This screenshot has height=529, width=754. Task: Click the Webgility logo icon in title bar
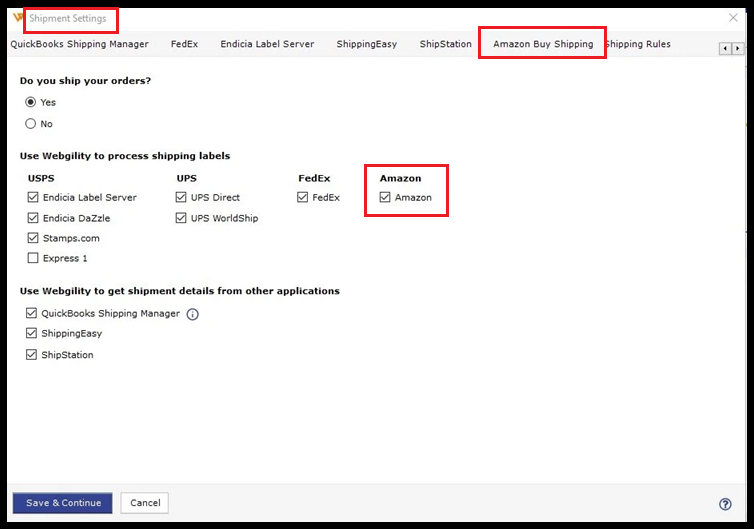tap(18, 18)
